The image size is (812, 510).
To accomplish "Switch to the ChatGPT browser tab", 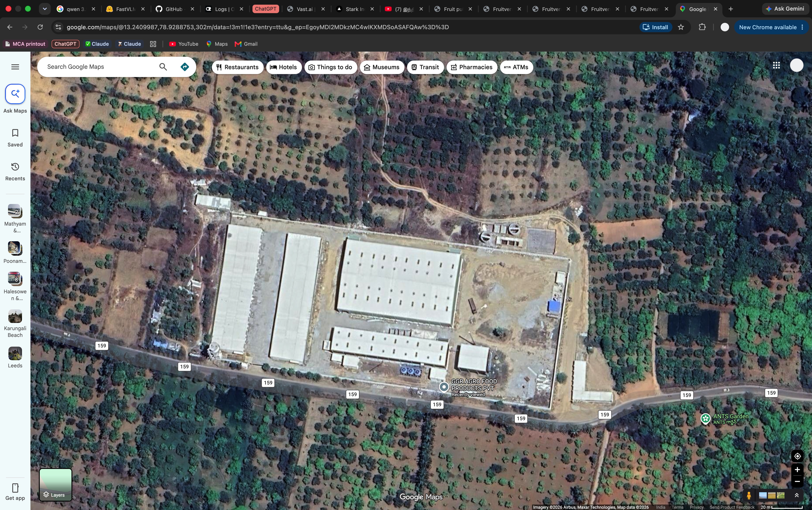I will (266, 9).
